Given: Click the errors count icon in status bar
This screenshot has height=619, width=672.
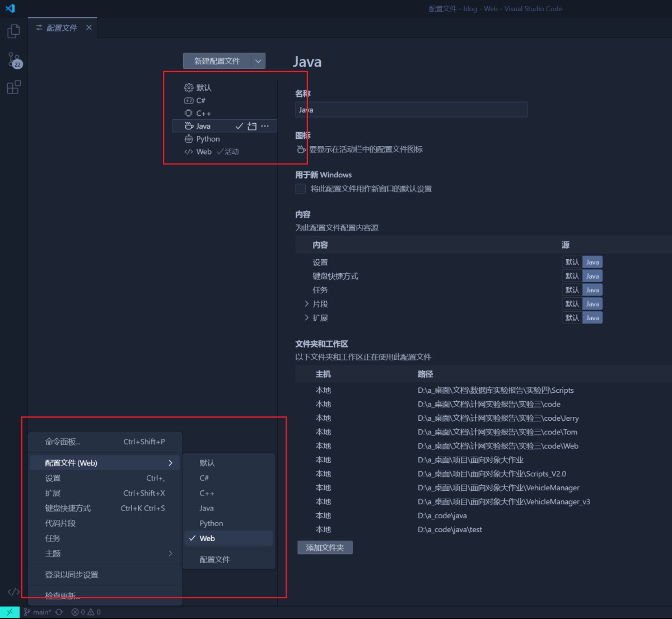Looking at the screenshot, I should pyautogui.click(x=78, y=612).
